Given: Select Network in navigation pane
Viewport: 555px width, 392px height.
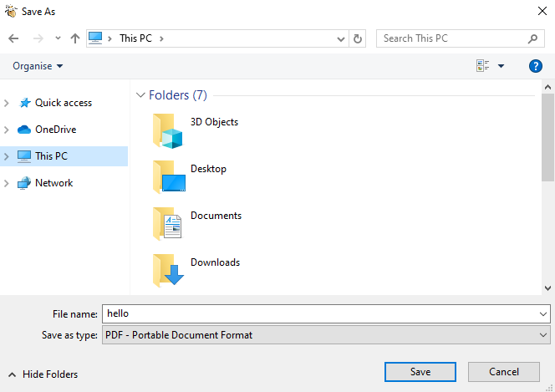Looking at the screenshot, I should pos(53,183).
